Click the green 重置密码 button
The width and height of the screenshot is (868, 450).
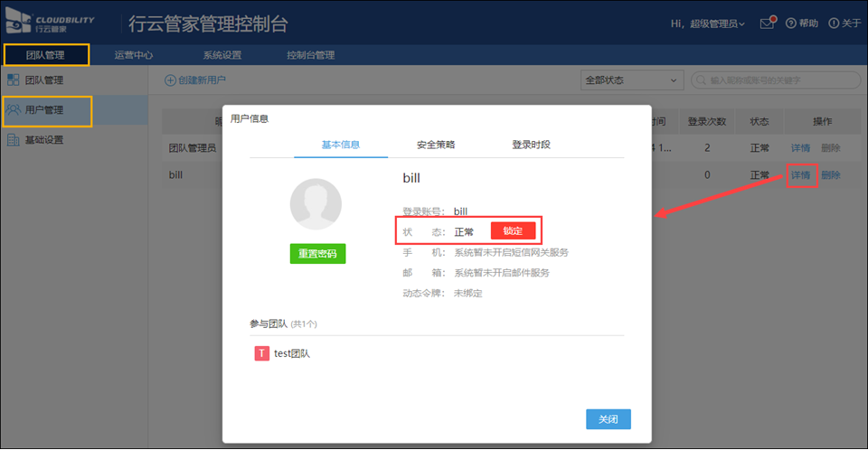coord(317,254)
